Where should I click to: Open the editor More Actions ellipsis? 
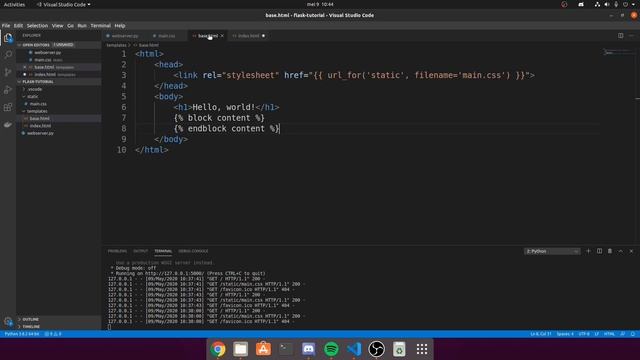point(631,36)
